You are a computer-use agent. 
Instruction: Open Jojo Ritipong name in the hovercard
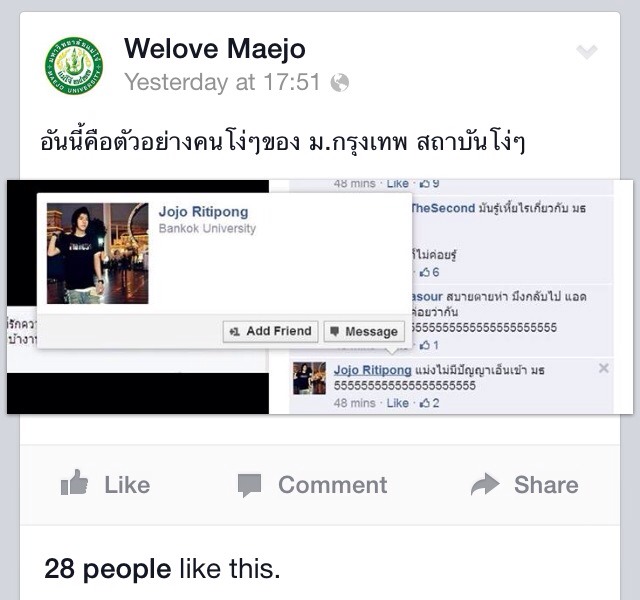click(203, 212)
